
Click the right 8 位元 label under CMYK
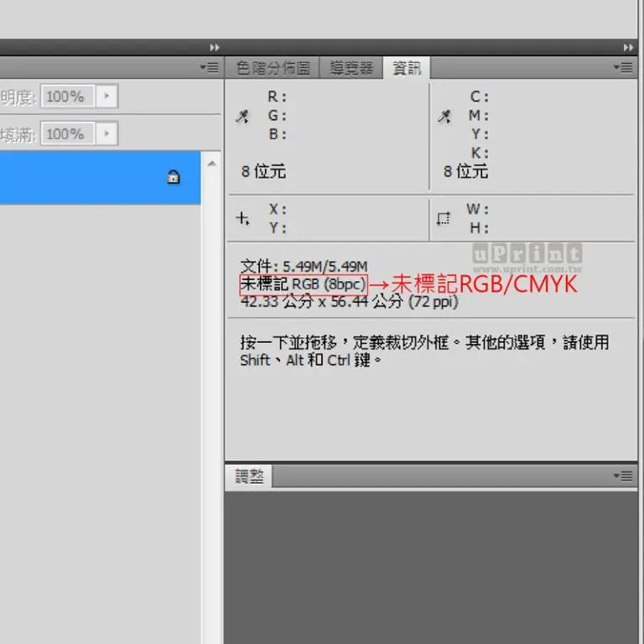click(x=465, y=171)
